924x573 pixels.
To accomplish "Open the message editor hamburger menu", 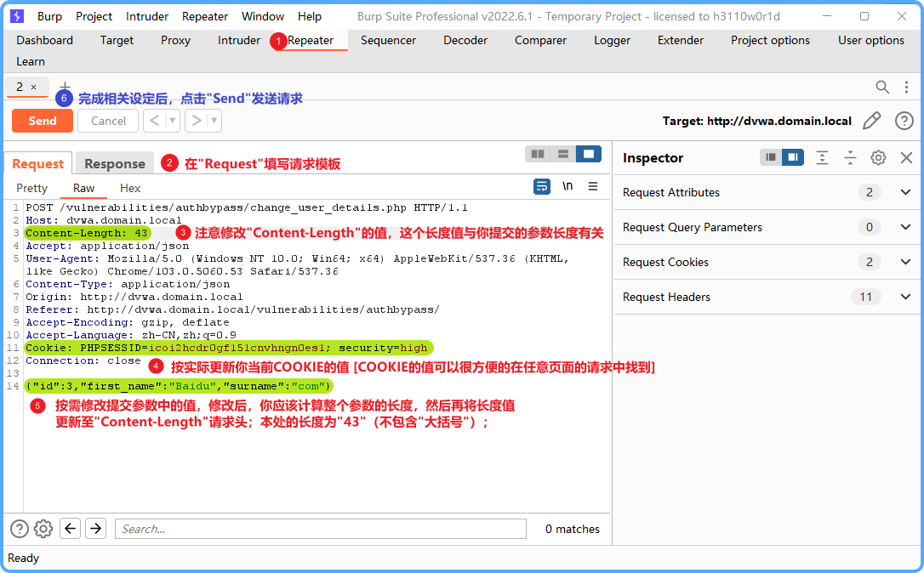I will click(593, 186).
